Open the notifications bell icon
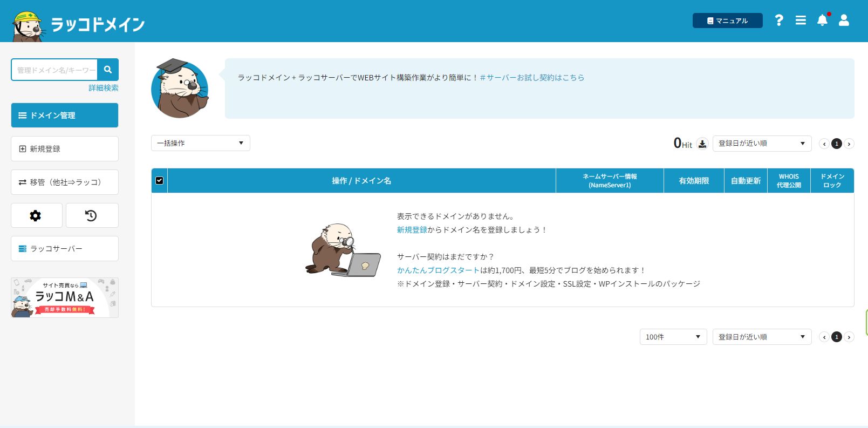This screenshot has width=868, height=428. tap(822, 21)
